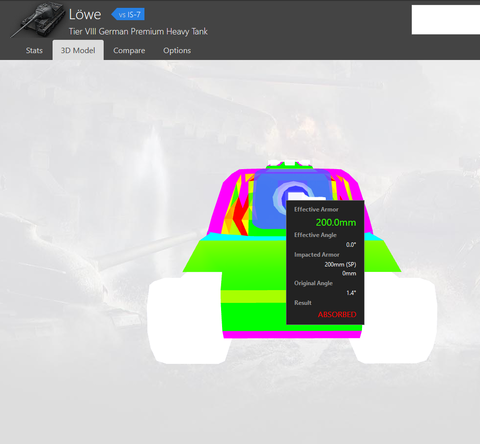Click the '200mm (SP)' impacted armor value

tap(340, 264)
